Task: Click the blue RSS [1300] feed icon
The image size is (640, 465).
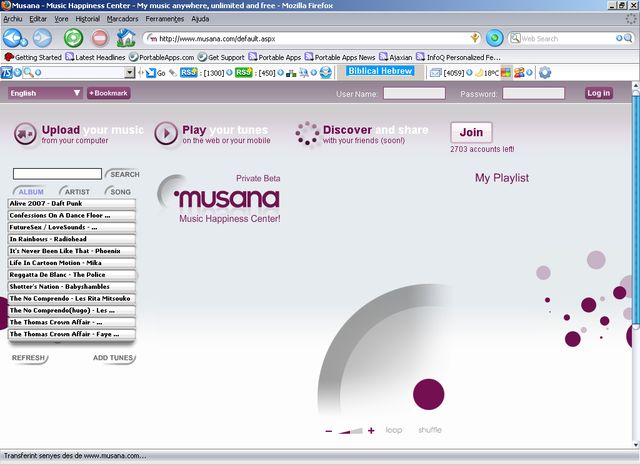Action: tap(189, 73)
